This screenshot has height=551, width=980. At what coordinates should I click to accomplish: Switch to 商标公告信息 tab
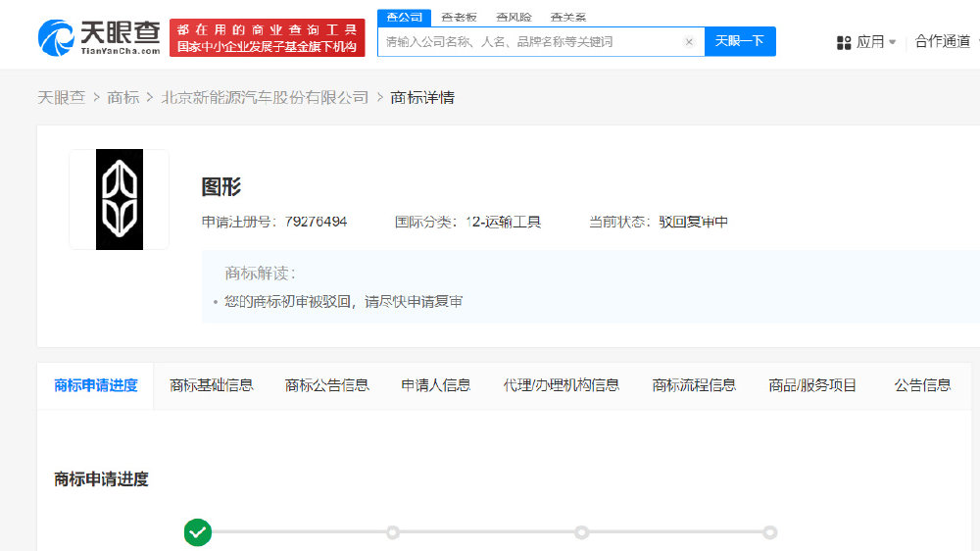point(327,385)
